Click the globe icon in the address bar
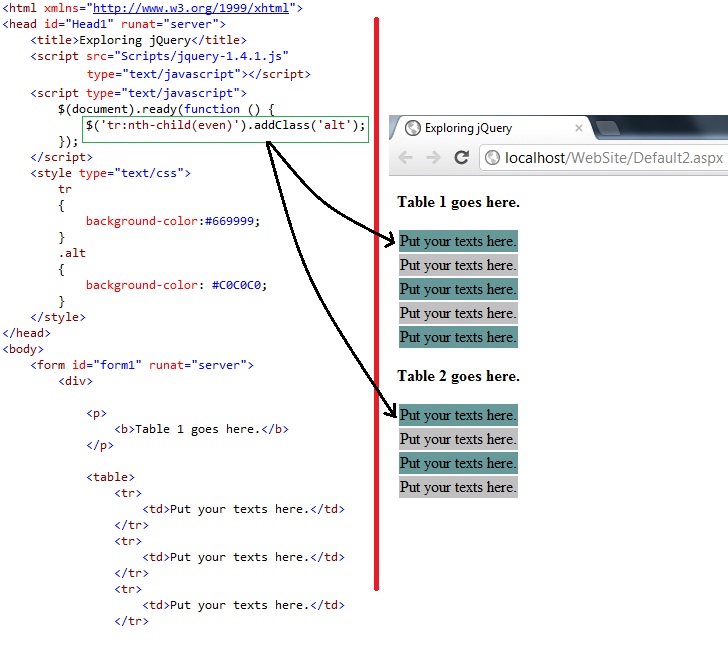 coord(492,158)
